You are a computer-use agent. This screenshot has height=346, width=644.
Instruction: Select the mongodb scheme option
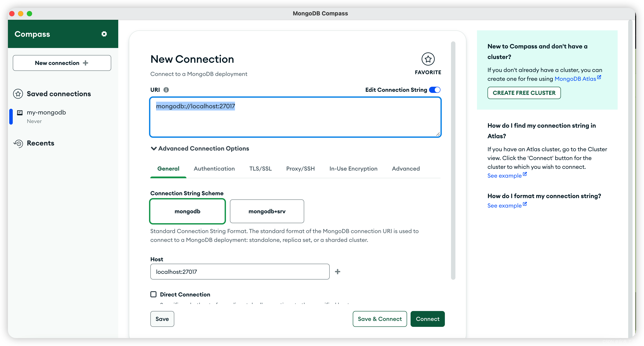tap(187, 211)
